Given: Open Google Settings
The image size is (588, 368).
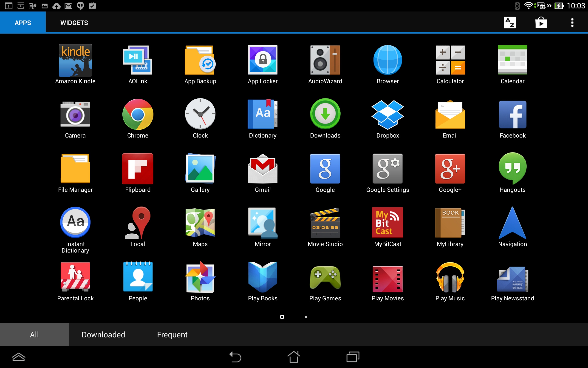Looking at the screenshot, I should [387, 173].
